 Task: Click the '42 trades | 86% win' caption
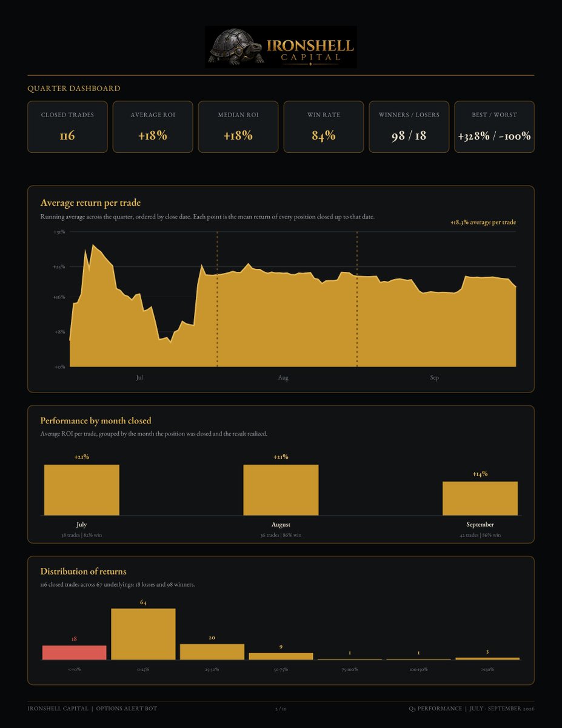(480, 535)
